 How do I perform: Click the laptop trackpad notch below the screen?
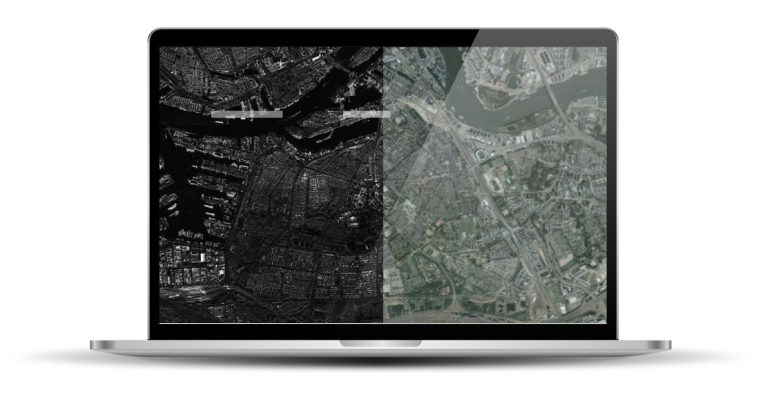click(381, 343)
